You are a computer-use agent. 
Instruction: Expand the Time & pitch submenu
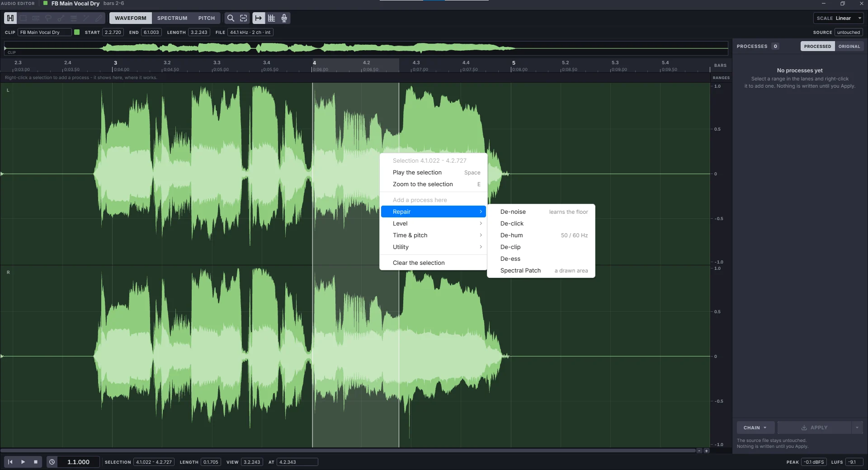coord(434,235)
